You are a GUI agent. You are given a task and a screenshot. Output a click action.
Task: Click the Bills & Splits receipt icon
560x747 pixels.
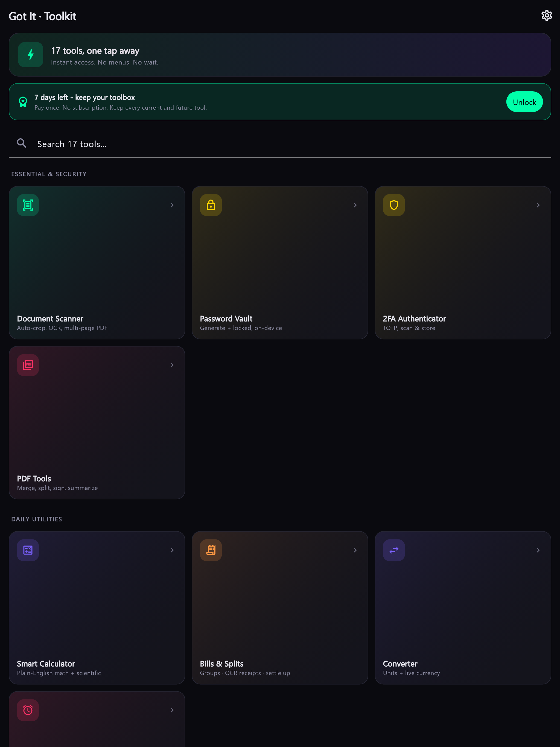(211, 550)
